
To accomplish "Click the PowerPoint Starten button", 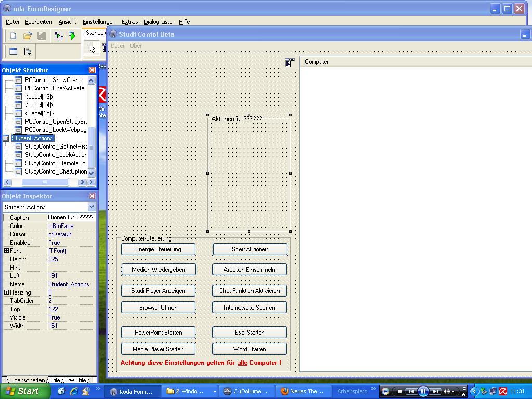I will tap(158, 332).
